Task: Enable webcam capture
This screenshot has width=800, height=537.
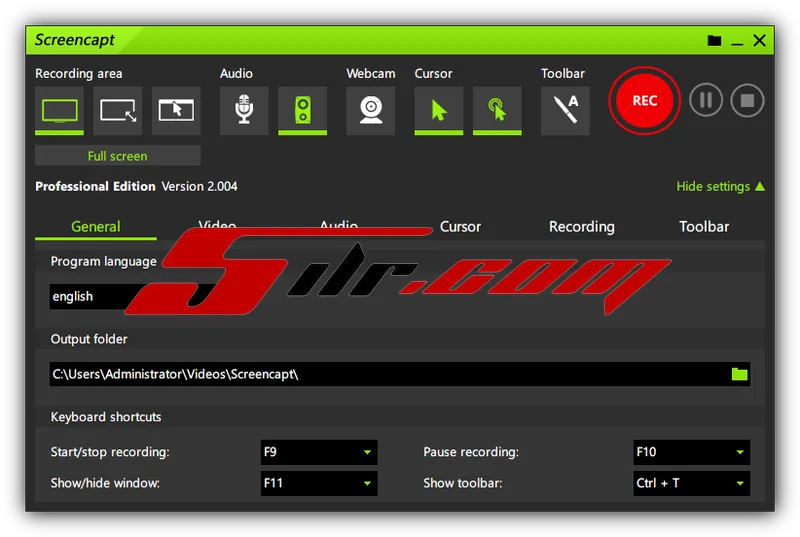Action: 370,110
